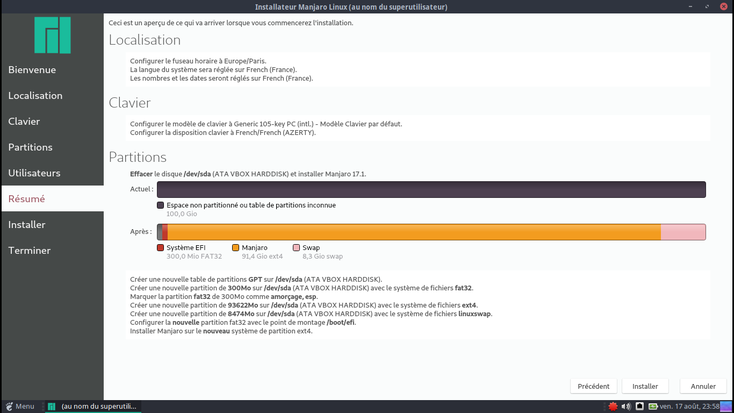Click the dark unpartitioned space legend swatch

tap(161, 205)
